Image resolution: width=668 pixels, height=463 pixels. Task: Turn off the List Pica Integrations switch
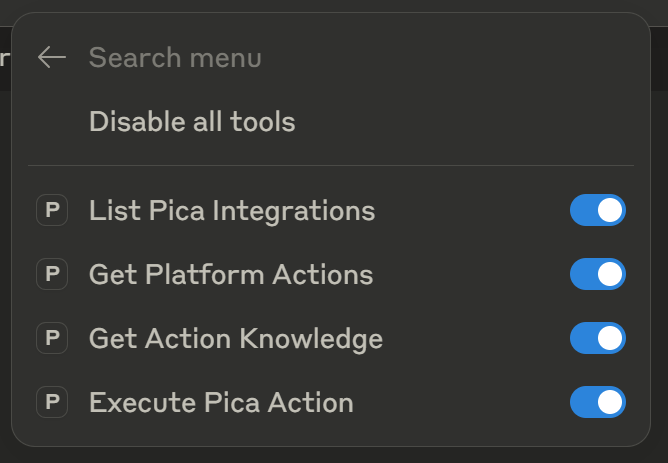[x=597, y=211]
